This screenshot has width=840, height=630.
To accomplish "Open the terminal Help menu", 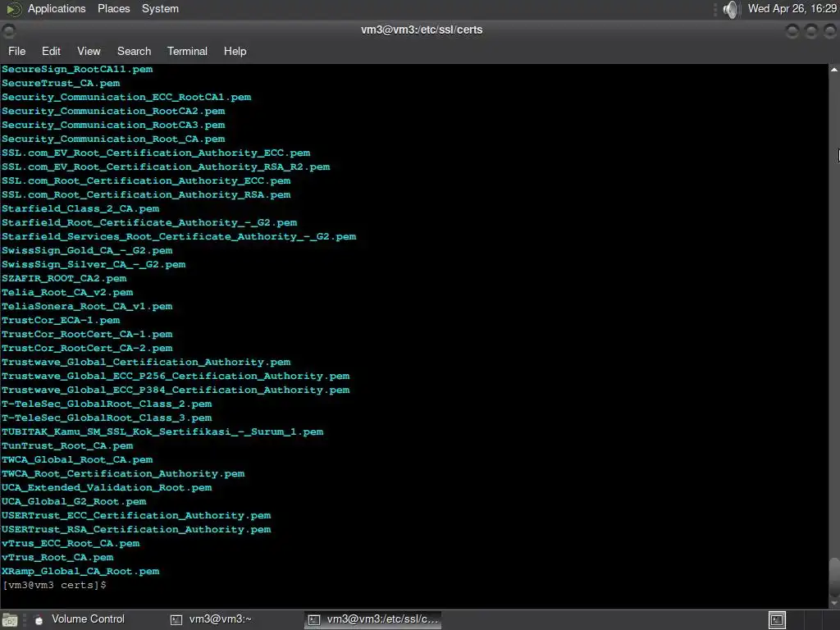I will (235, 51).
